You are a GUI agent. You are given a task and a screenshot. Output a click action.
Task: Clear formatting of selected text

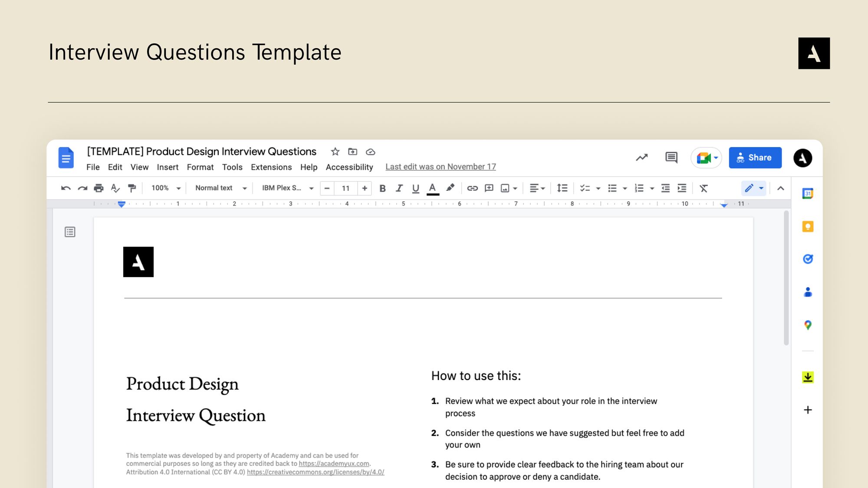704,188
